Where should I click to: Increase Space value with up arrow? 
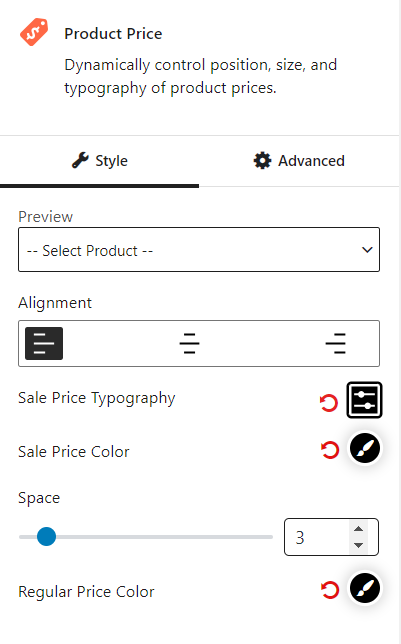358,529
